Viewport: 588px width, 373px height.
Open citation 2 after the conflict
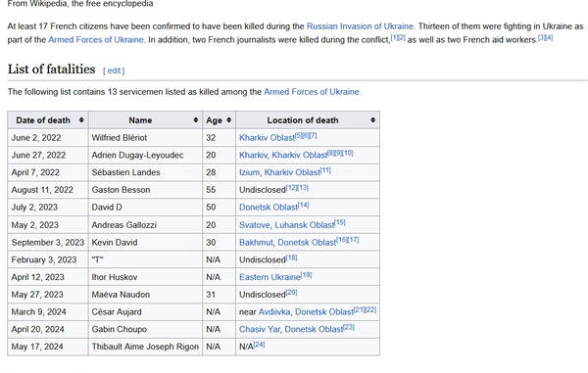402,37
